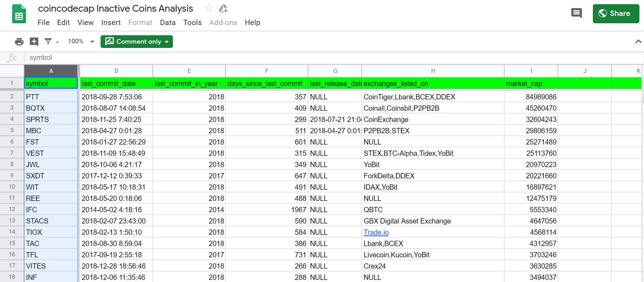
Task: Select the Livecoin,Kucoin,YoBit cell
Action: click(433, 255)
